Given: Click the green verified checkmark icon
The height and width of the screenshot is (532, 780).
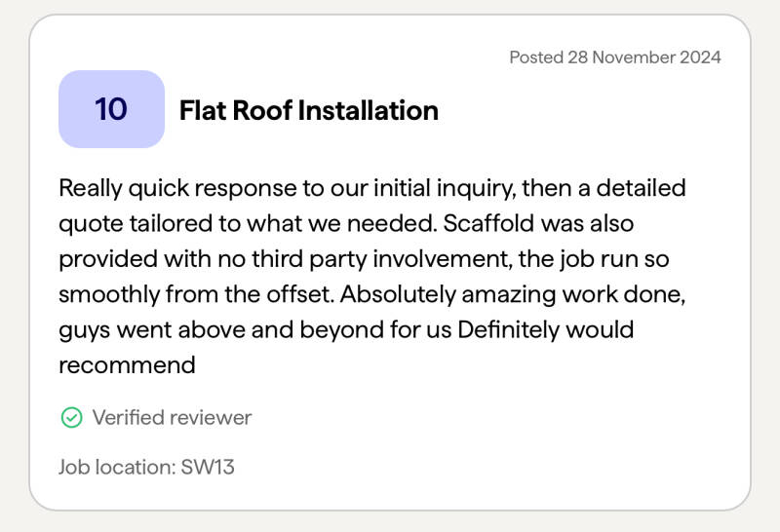Looking at the screenshot, I should click(x=71, y=418).
